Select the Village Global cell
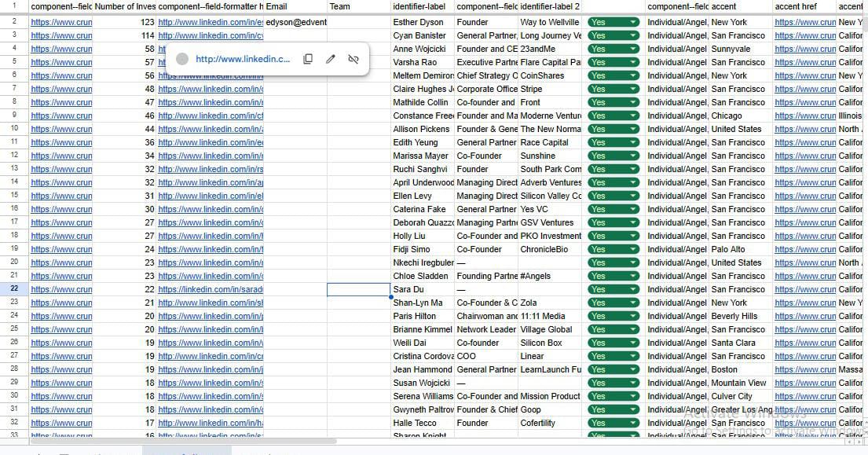 coord(550,329)
